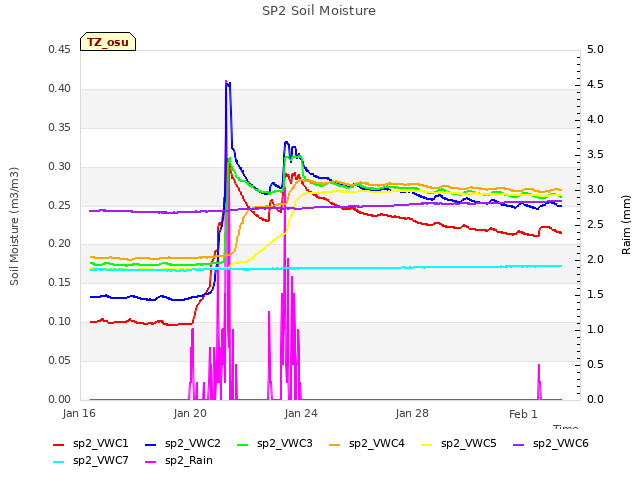The width and height of the screenshot is (640, 480).
Task: Click the 0.15 left axis value
Action: 60,282
